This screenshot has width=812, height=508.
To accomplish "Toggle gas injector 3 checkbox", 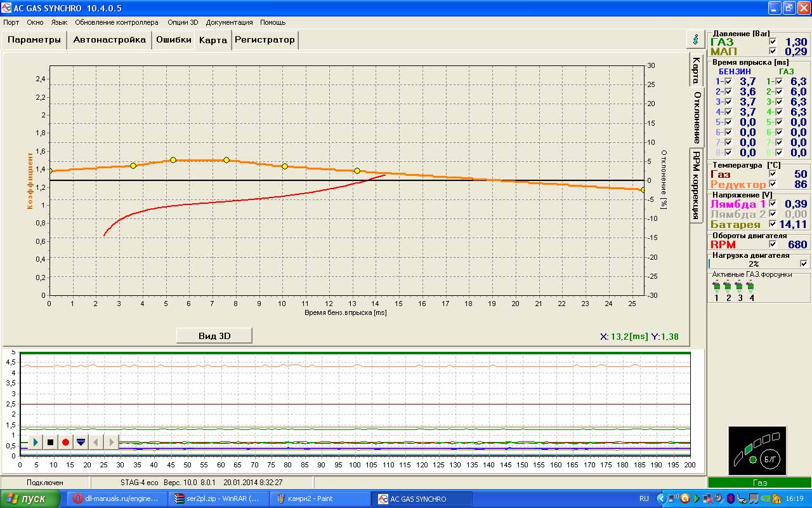I will 779,102.
